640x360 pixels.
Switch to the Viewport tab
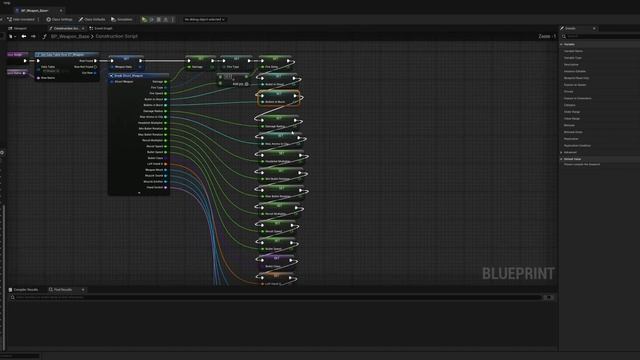18,28
